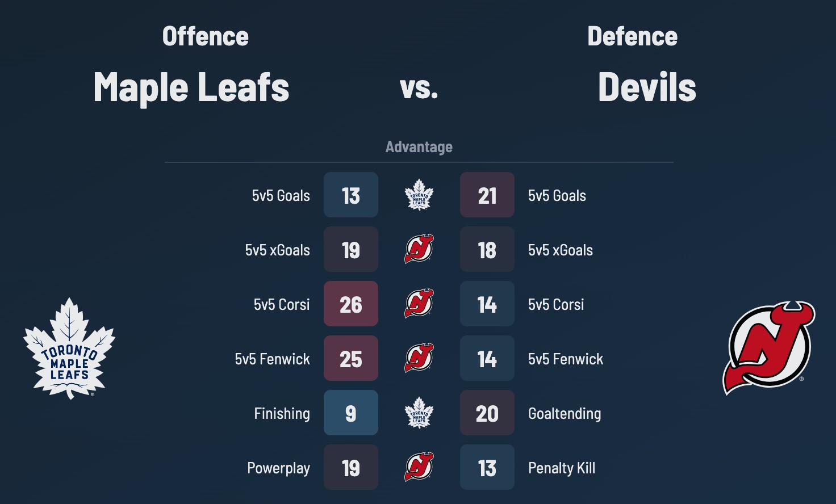Select the Devils advantage icon in 5v5 Corsi row
Viewport: 836px width, 504px height.
pyautogui.click(x=419, y=304)
